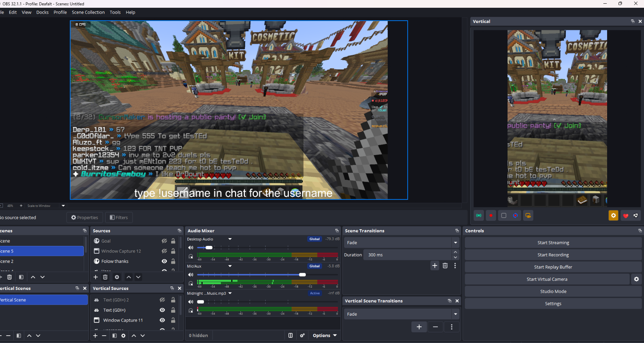Add a new source in Sources panel
Image resolution: width=644 pixels, height=343 pixels.
coord(96,277)
